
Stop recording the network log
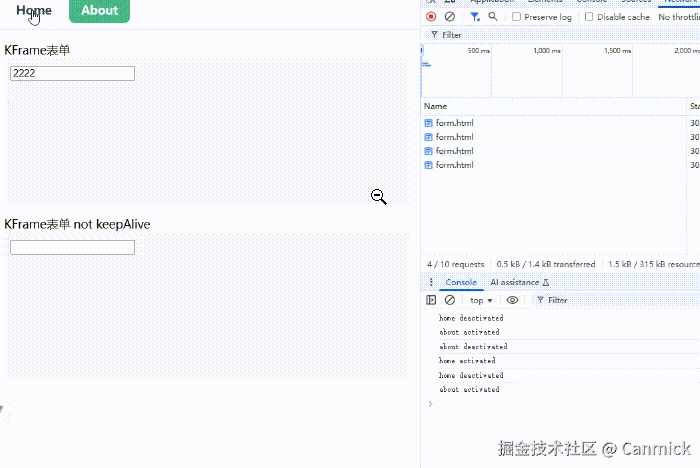tap(431, 17)
